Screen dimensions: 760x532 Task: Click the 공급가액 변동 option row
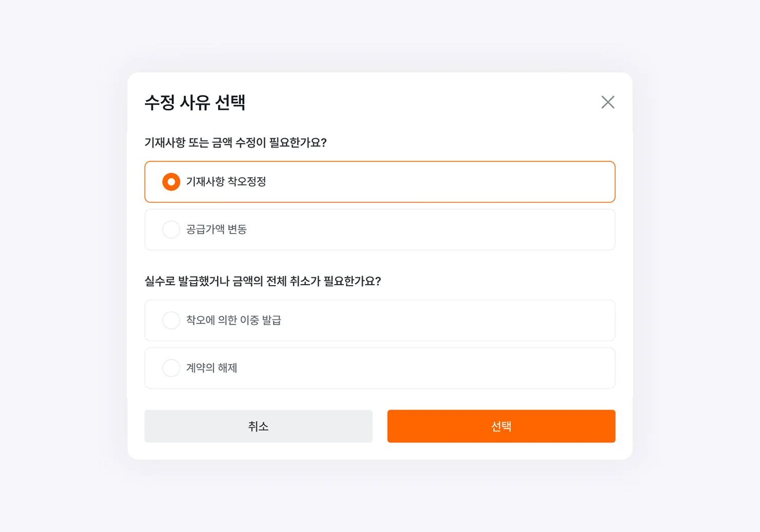click(x=379, y=229)
